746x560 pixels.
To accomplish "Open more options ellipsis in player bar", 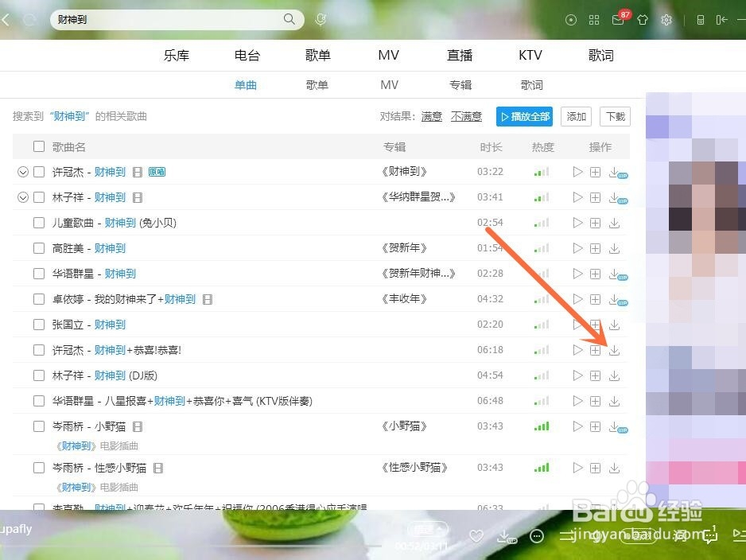I will pyautogui.click(x=537, y=537).
